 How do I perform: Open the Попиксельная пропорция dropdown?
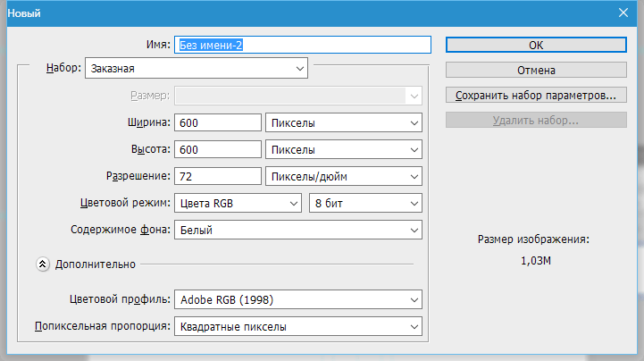(x=298, y=326)
